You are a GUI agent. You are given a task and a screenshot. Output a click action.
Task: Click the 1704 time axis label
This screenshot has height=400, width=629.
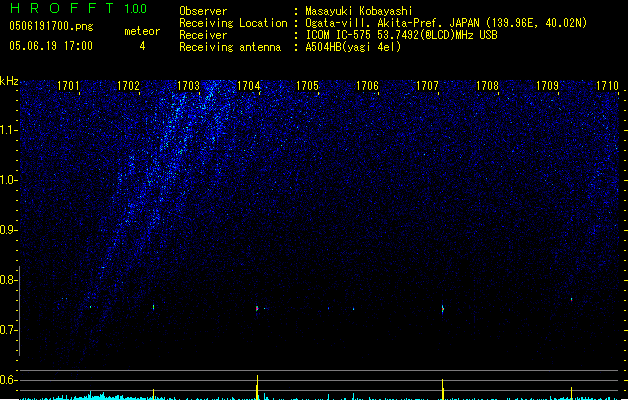pyautogui.click(x=248, y=86)
